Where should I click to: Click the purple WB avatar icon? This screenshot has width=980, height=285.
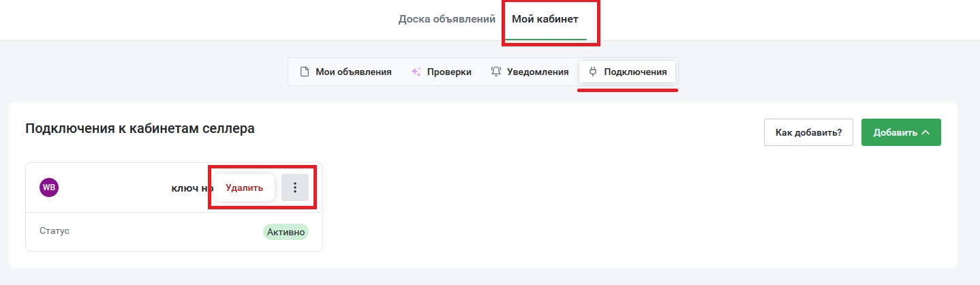pyautogui.click(x=49, y=187)
